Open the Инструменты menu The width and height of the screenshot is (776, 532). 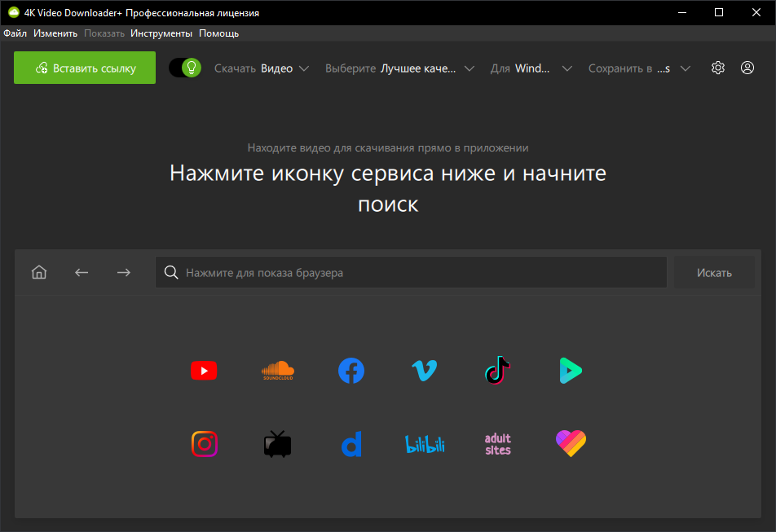[161, 33]
